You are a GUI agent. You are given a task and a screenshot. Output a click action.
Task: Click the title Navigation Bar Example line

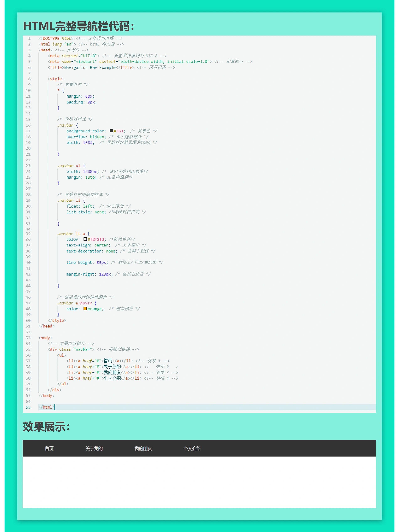click(91, 67)
